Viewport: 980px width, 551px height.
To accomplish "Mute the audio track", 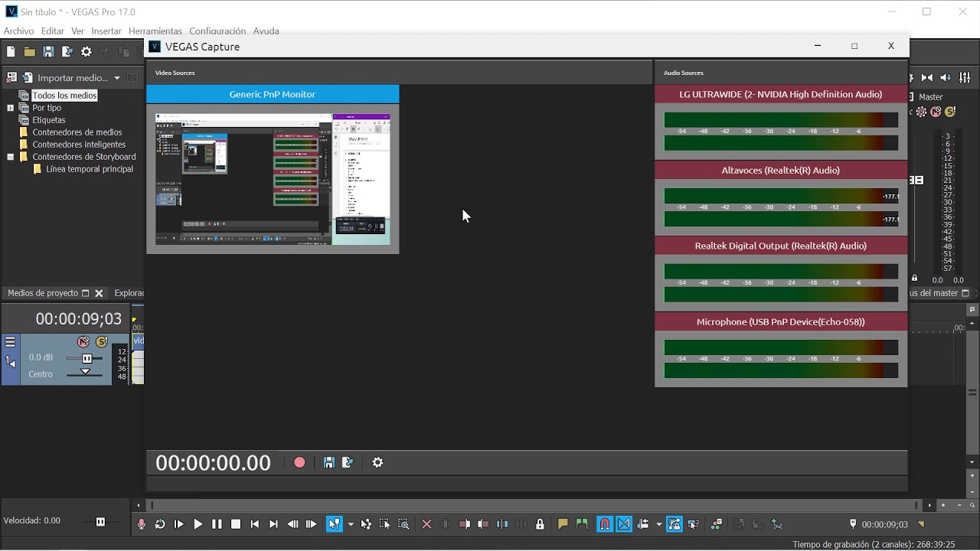I will click(x=83, y=341).
